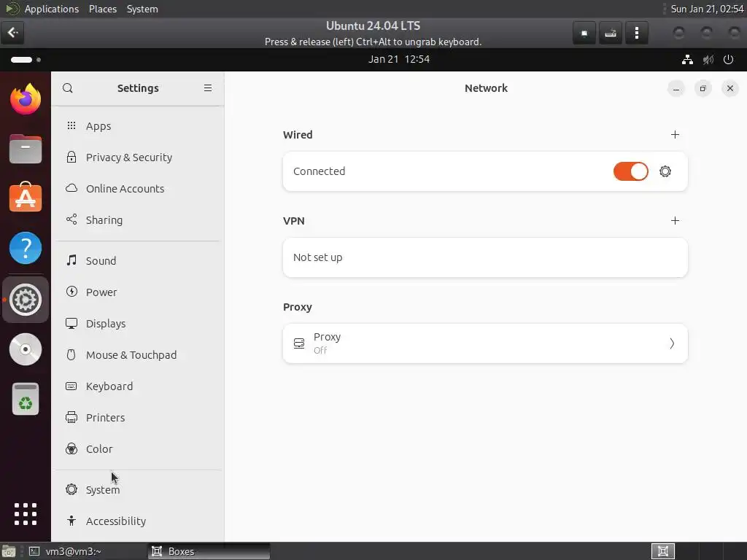Add a VPN with the plus icon
The height and width of the screenshot is (560, 747).
click(675, 220)
